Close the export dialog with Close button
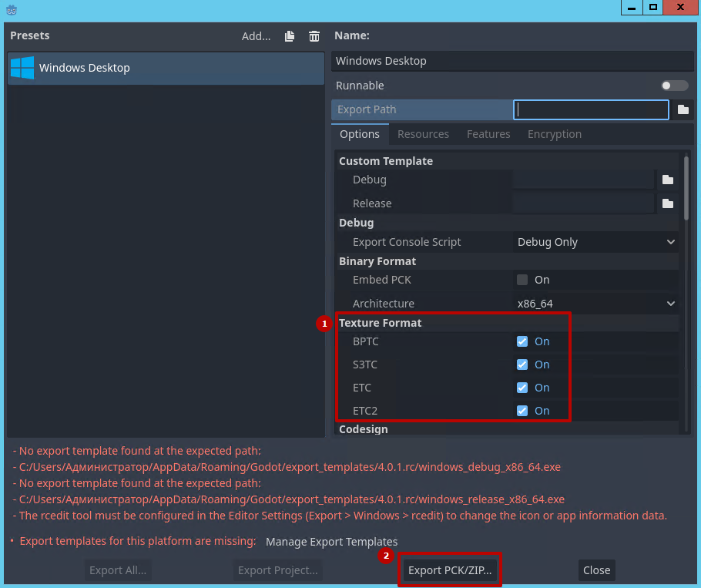This screenshot has width=701, height=588. click(x=596, y=570)
